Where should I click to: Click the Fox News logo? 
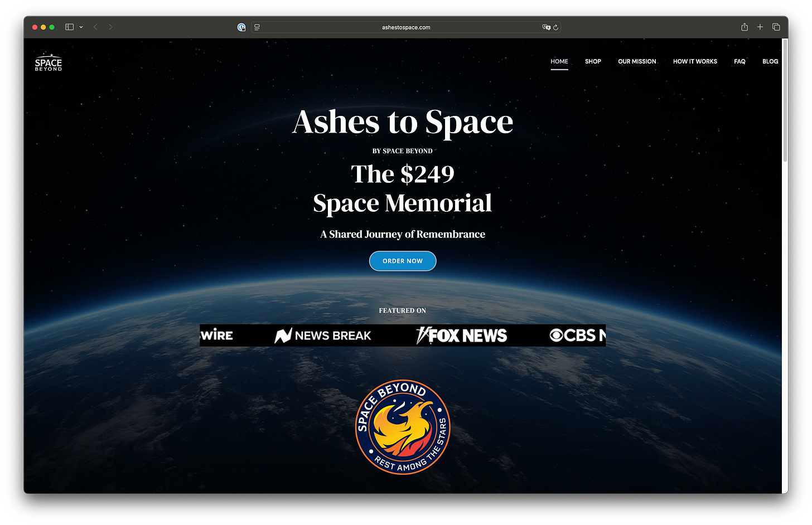click(x=462, y=336)
